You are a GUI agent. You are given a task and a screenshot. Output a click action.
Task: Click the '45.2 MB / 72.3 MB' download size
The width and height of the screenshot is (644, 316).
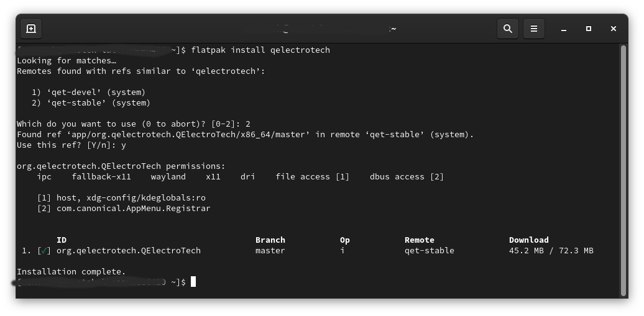(551, 251)
